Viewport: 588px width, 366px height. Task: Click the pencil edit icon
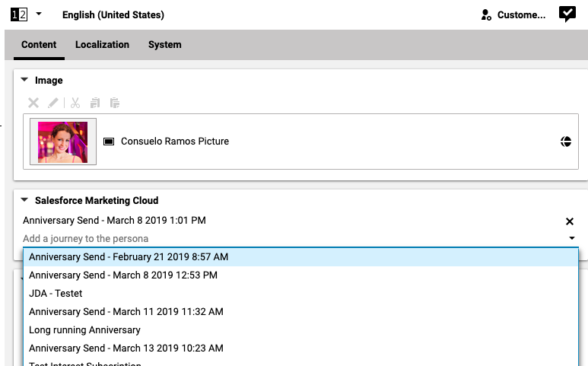click(53, 103)
